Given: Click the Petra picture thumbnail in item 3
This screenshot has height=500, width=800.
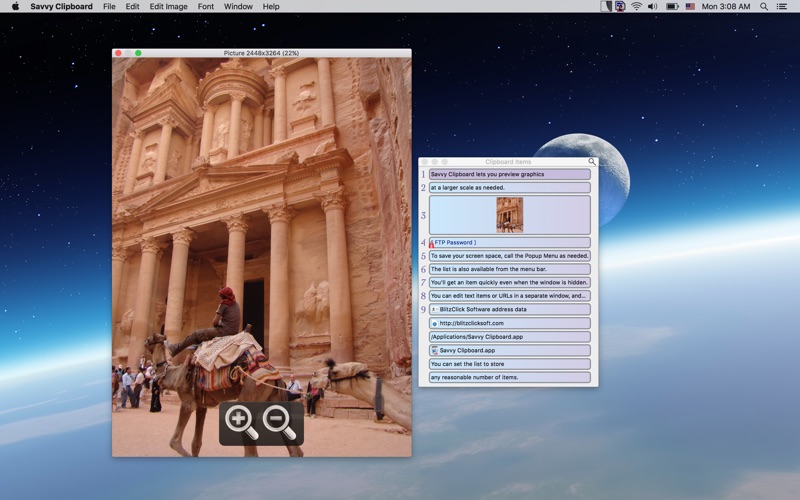Looking at the screenshot, I should (x=510, y=215).
